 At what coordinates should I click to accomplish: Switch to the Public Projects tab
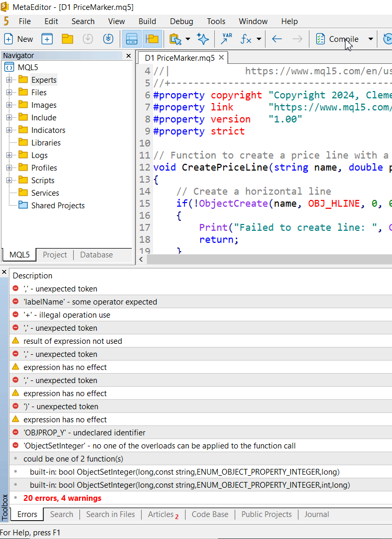tap(267, 514)
